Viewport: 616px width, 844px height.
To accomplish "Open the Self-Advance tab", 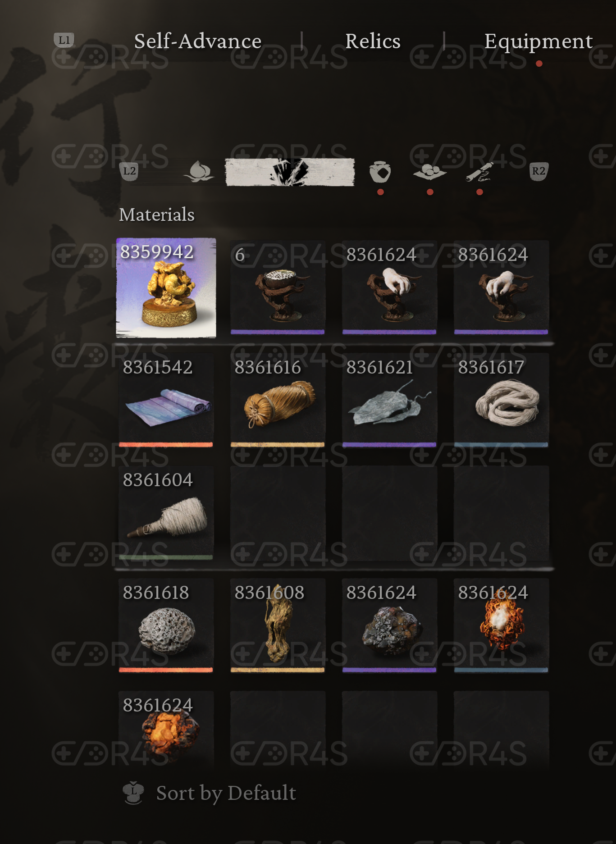I will pyautogui.click(x=198, y=41).
